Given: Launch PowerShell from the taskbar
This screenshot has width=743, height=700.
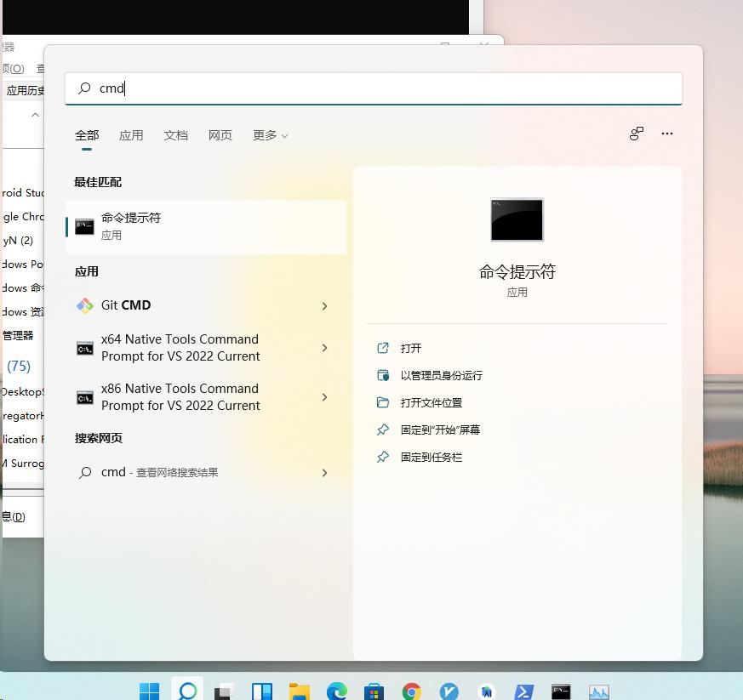Looking at the screenshot, I should (x=523, y=691).
